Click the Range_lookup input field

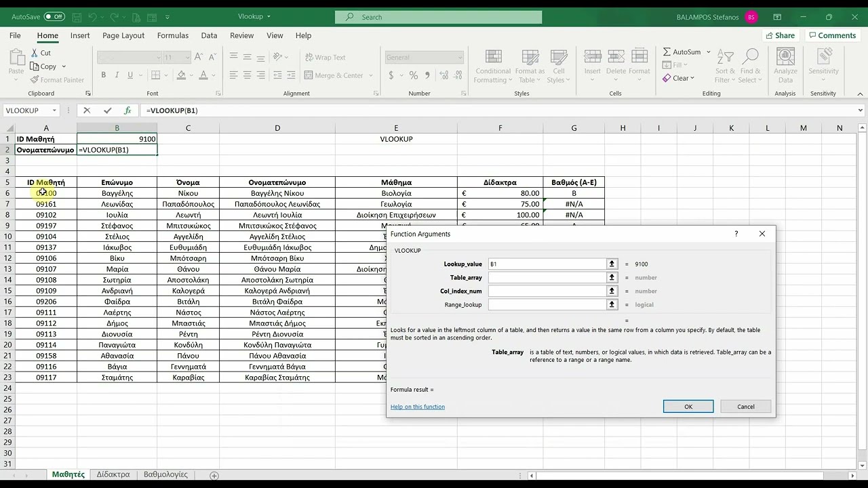pyautogui.click(x=547, y=304)
